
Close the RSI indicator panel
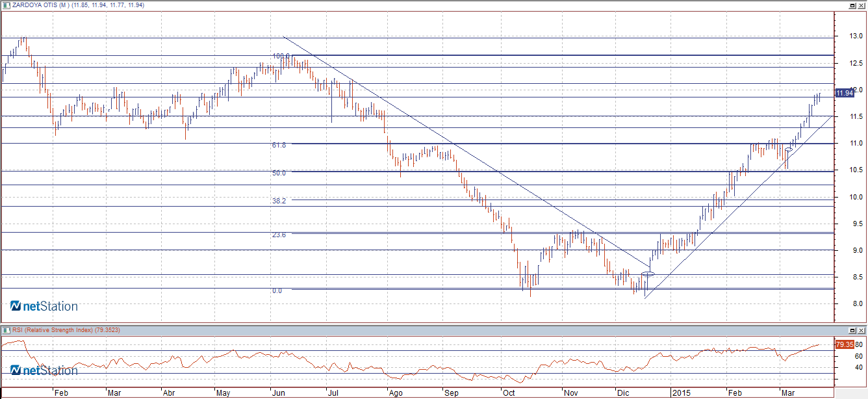(862, 331)
